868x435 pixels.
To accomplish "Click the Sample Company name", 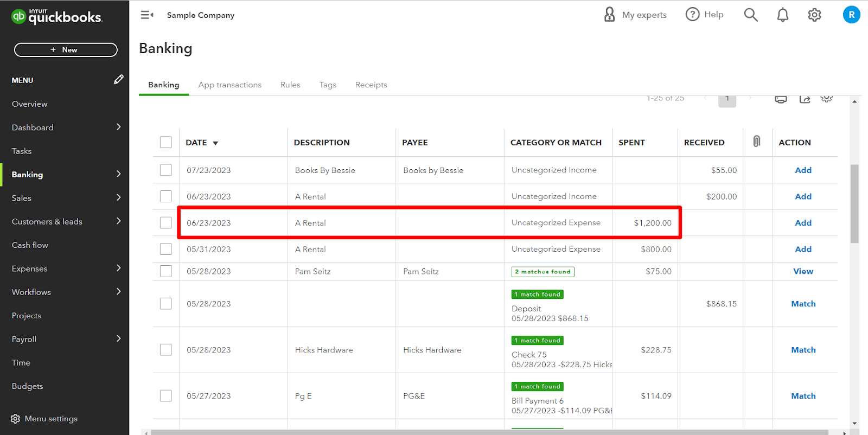I will (x=201, y=15).
